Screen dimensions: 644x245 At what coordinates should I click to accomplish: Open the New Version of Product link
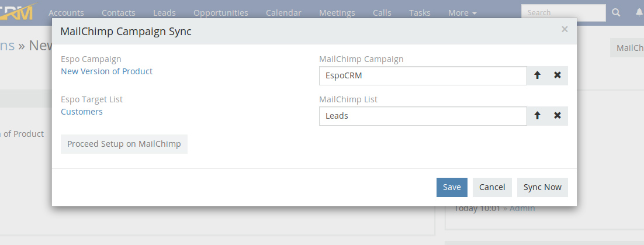pos(107,71)
